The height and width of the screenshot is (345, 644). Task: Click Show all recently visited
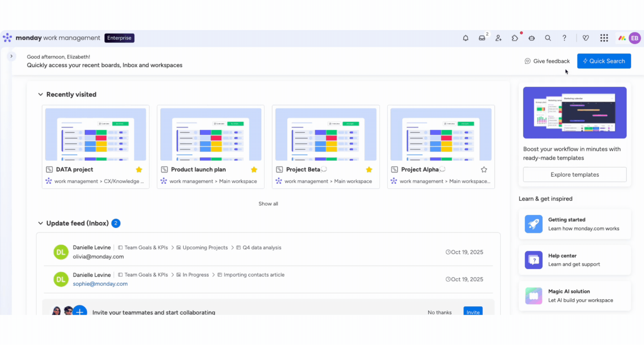[268, 204]
